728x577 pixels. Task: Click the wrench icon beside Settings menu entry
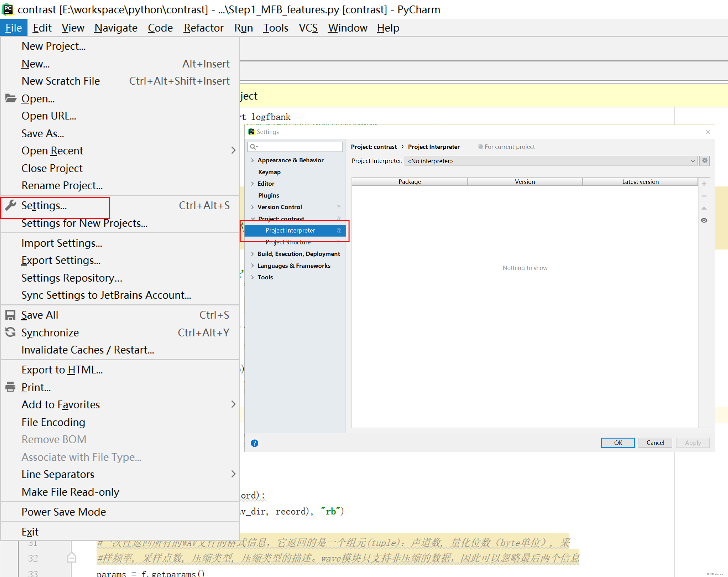tap(11, 205)
